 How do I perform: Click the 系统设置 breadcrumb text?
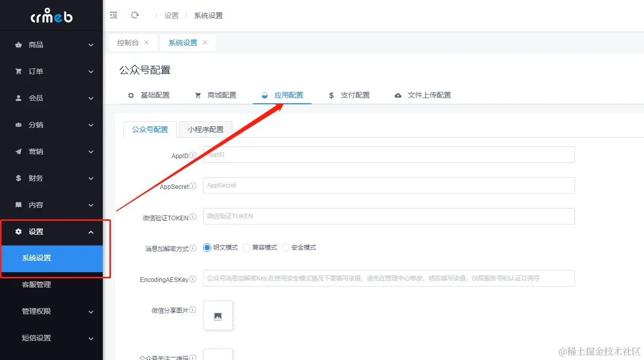tap(208, 15)
